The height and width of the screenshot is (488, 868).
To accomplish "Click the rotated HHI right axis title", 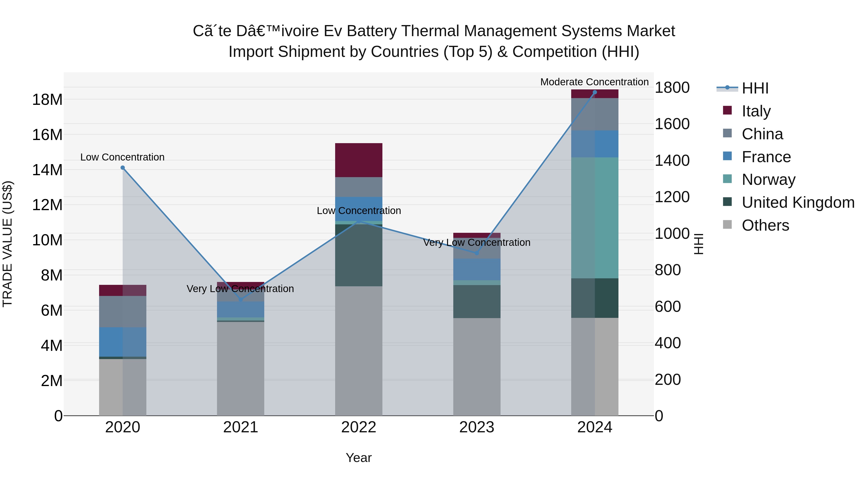I will (699, 244).
